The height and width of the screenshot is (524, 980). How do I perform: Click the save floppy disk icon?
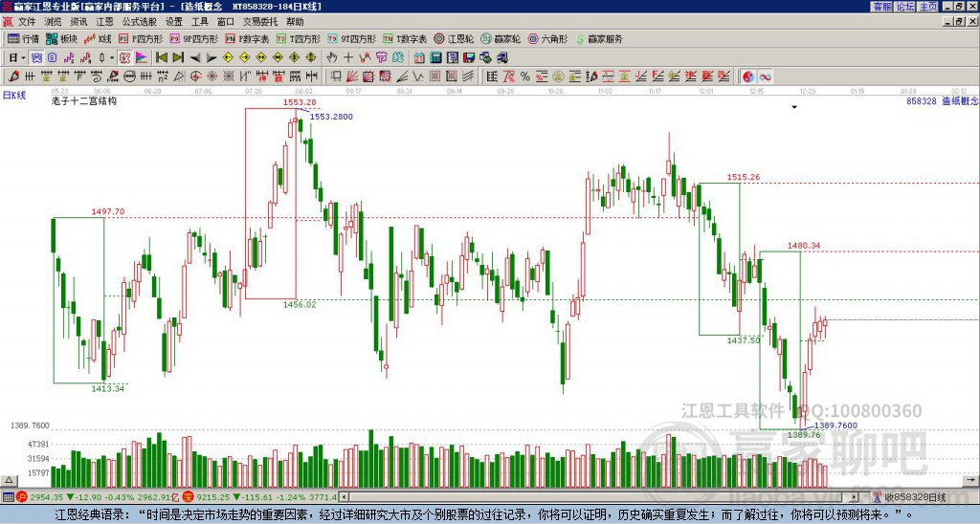coord(469,58)
